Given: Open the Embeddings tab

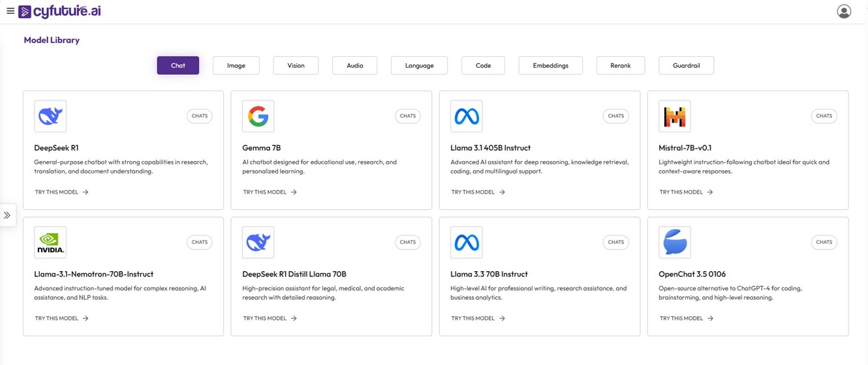Looking at the screenshot, I should 550,65.
